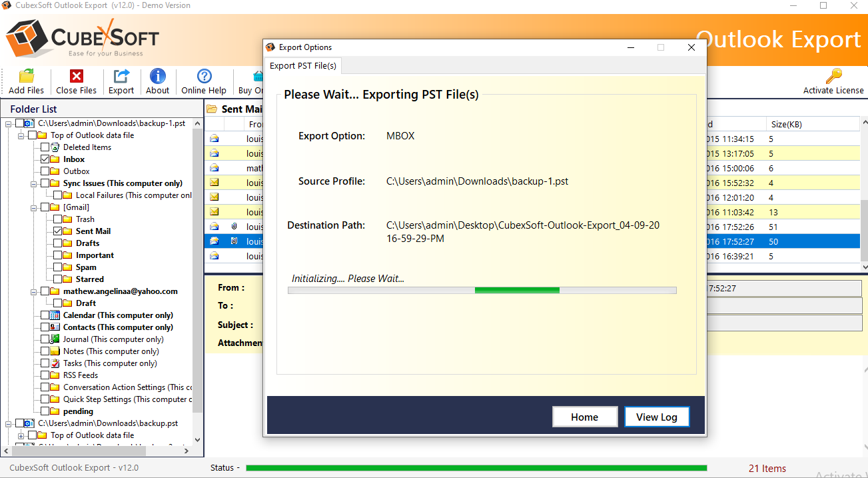
Task: Check the Drafts folder checkbox
Action: [x=57, y=243]
